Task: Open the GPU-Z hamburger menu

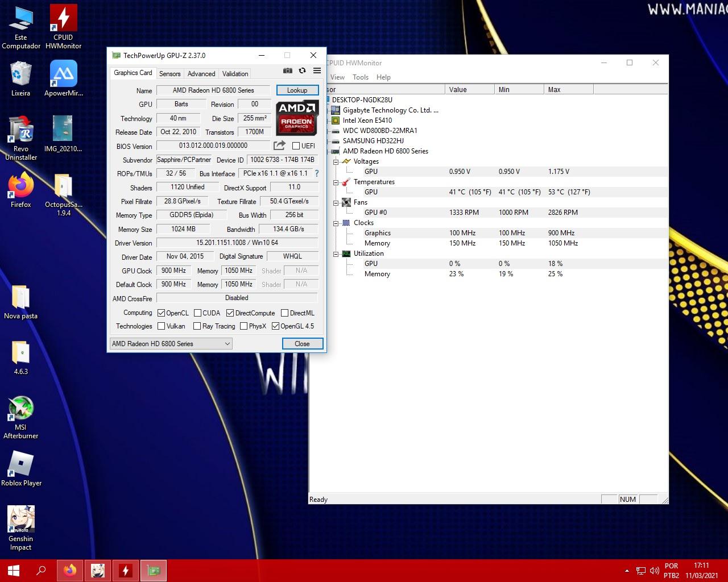Action: click(x=317, y=70)
